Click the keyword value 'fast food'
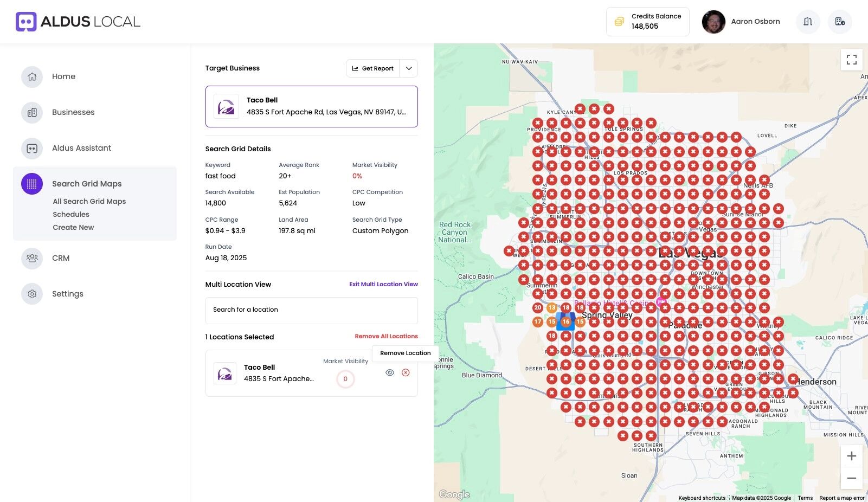Viewport: 868px width, 502px height. point(220,176)
